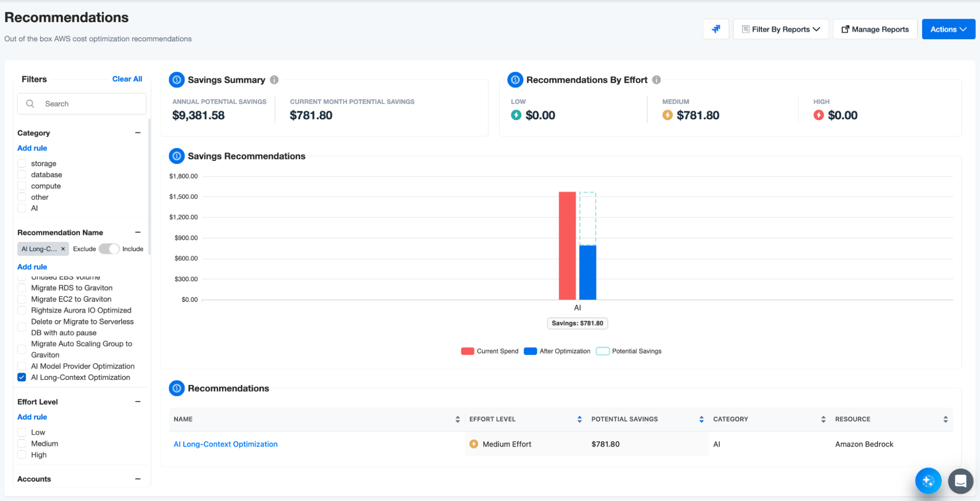Open the Filter By Reports dropdown
This screenshot has width=980, height=501.
tap(780, 29)
